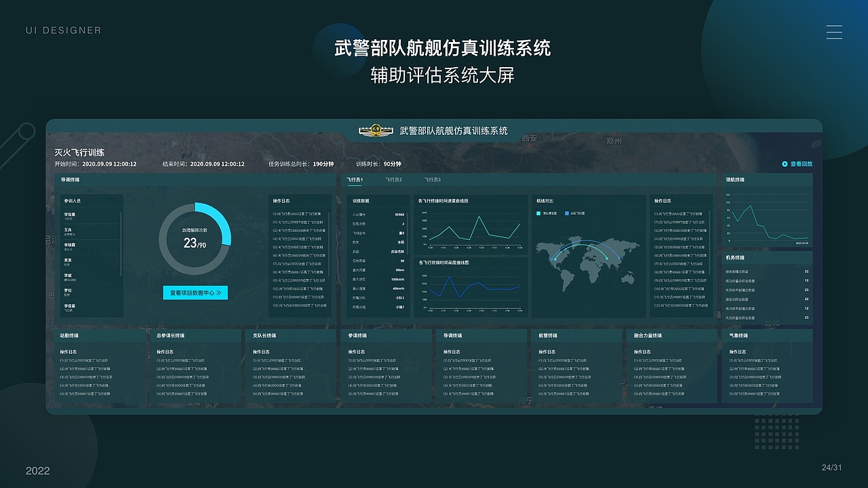The image size is (868, 488).
Task: Click 参训人员 panel title
Action: (73, 201)
